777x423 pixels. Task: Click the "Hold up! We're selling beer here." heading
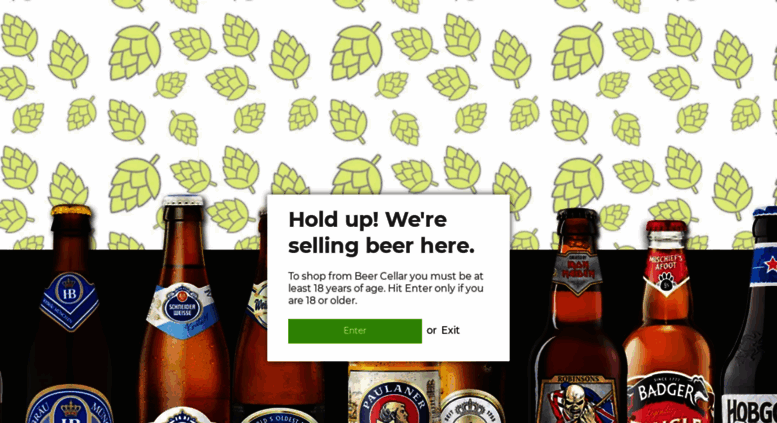381,232
